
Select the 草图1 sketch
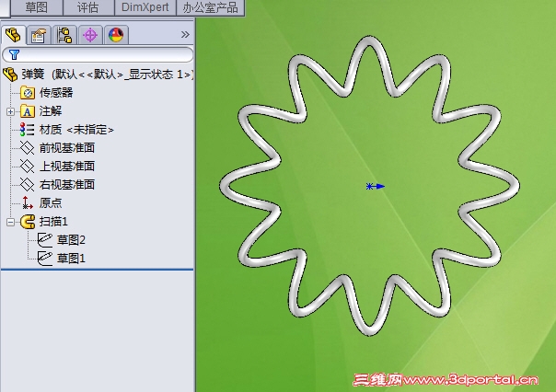[x=71, y=259]
